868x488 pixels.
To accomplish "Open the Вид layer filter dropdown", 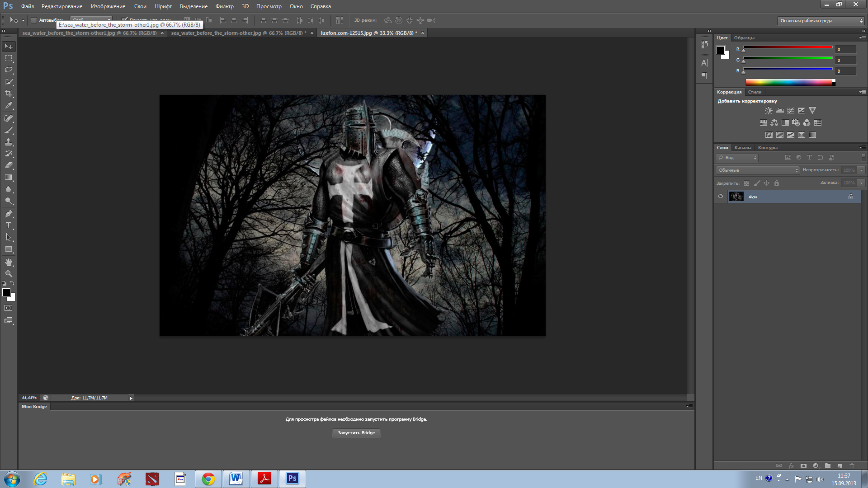I will click(x=737, y=158).
